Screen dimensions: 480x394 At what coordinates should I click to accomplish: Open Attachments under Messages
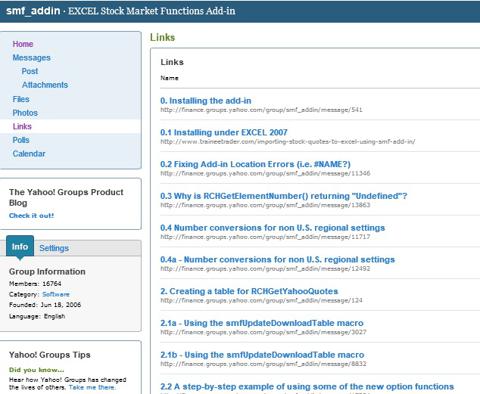pos(45,85)
